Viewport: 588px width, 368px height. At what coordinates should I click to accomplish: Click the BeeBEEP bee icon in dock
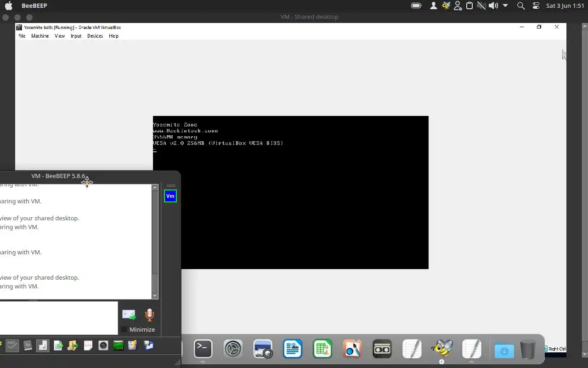pos(442,349)
